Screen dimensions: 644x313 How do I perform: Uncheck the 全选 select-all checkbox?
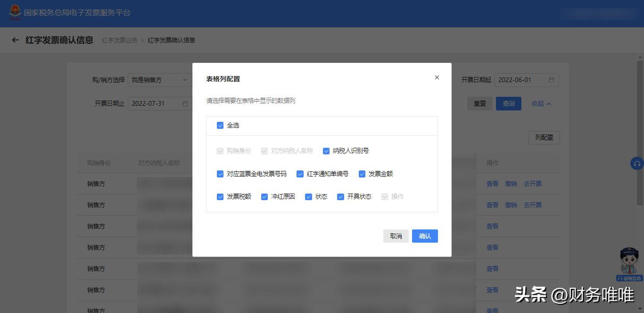click(220, 125)
